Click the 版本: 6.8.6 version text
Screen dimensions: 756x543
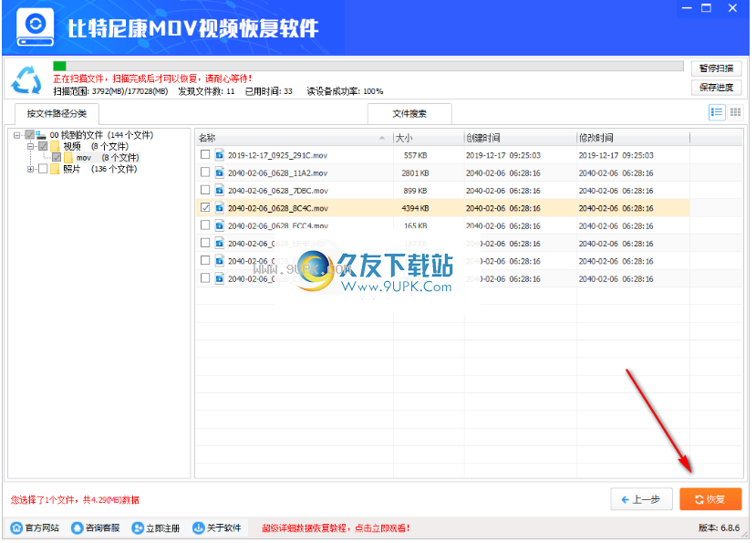click(x=719, y=528)
